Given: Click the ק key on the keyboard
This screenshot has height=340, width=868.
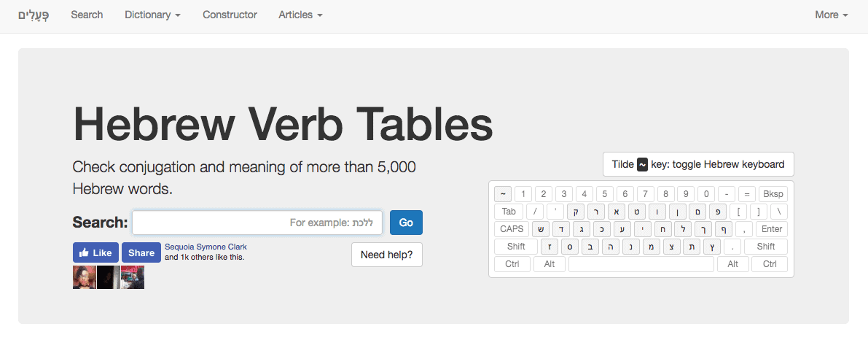Looking at the screenshot, I should pyautogui.click(x=576, y=212).
